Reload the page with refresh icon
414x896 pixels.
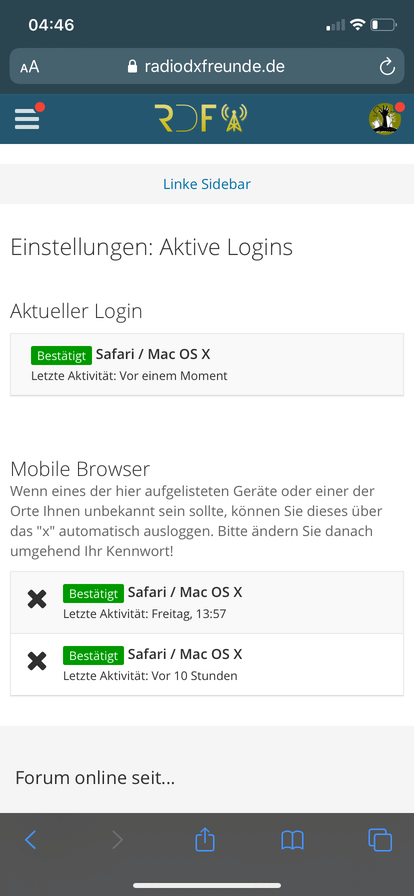point(387,67)
